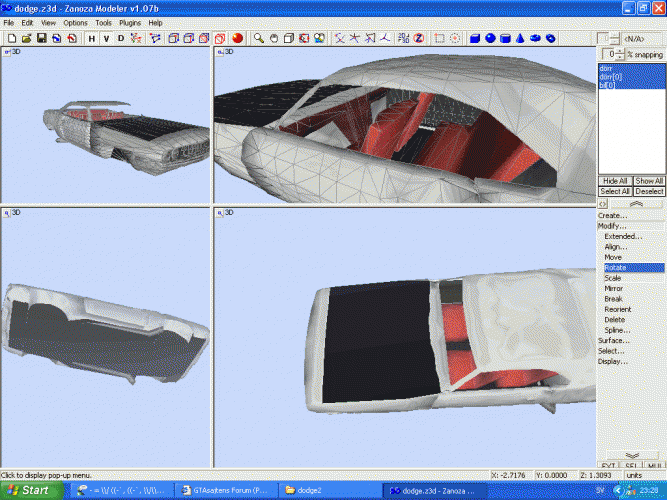
Task: Toggle the D axis lock button
Action: point(121,38)
